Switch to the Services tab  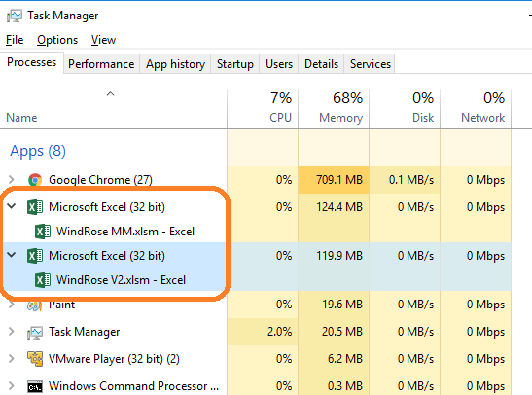click(371, 64)
